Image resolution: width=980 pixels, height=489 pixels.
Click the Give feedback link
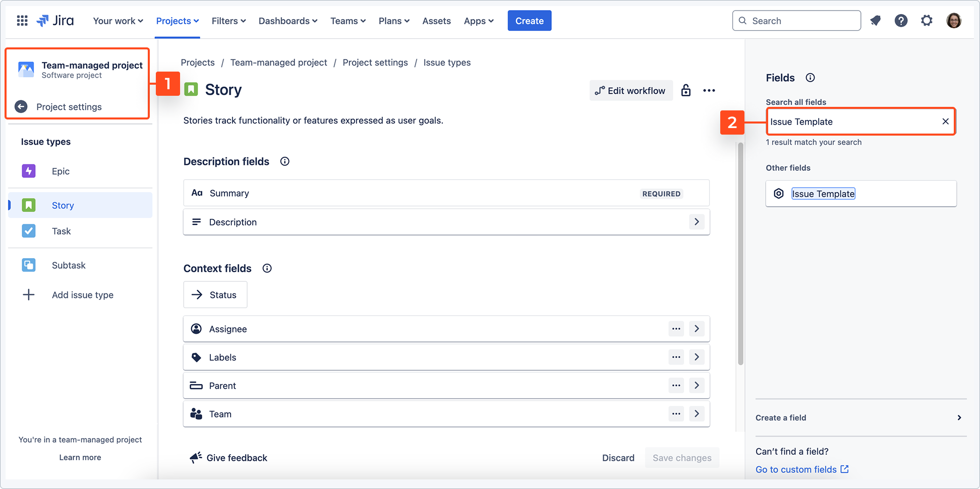[x=237, y=458]
